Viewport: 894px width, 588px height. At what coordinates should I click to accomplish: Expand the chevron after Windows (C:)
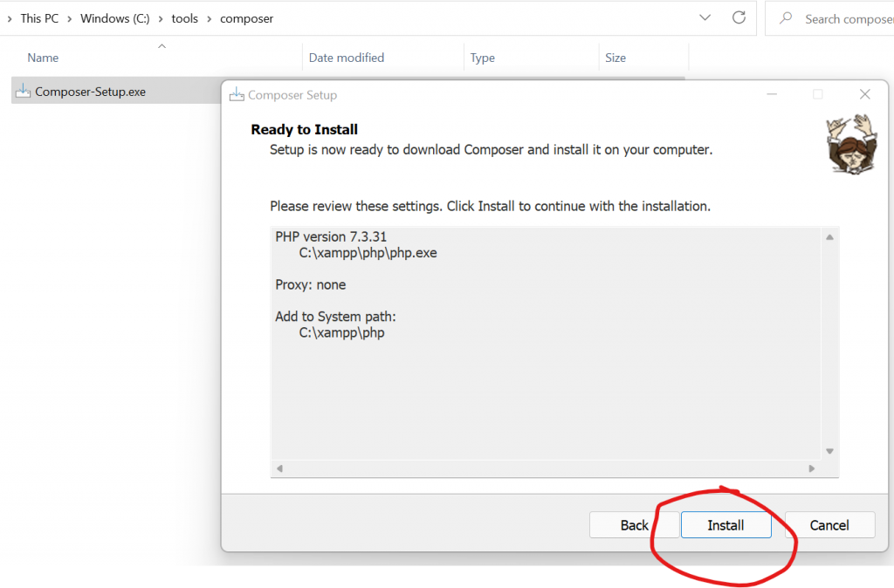pyautogui.click(x=161, y=19)
